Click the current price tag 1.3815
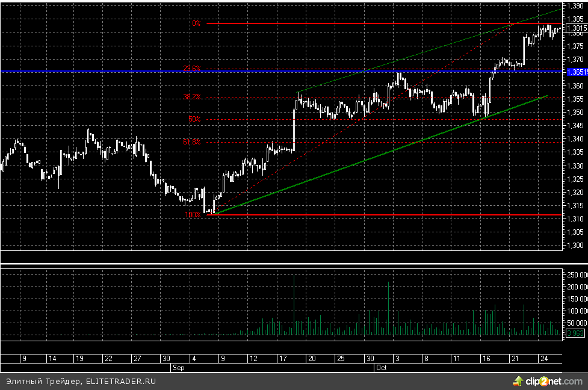The width and height of the screenshot is (588, 390). [577, 28]
